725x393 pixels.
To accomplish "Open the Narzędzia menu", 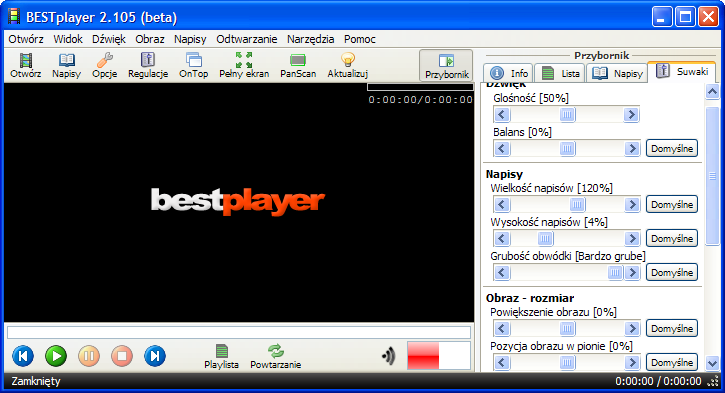I will click(310, 39).
